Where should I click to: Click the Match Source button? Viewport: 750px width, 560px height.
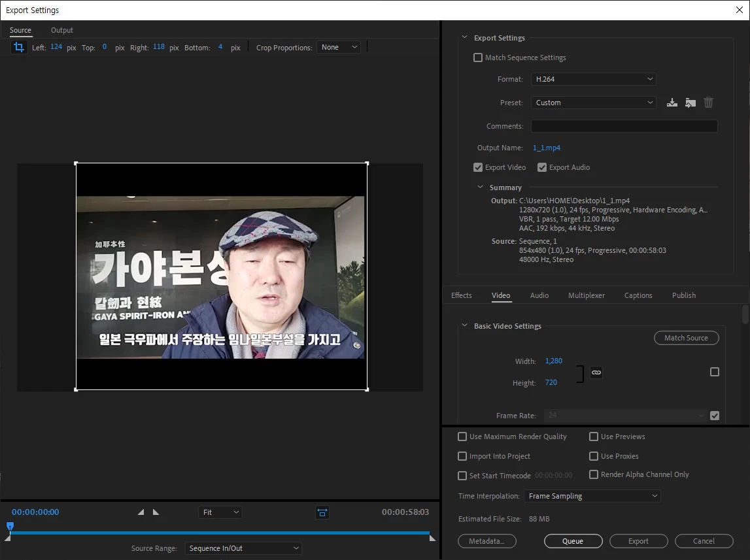(x=686, y=338)
